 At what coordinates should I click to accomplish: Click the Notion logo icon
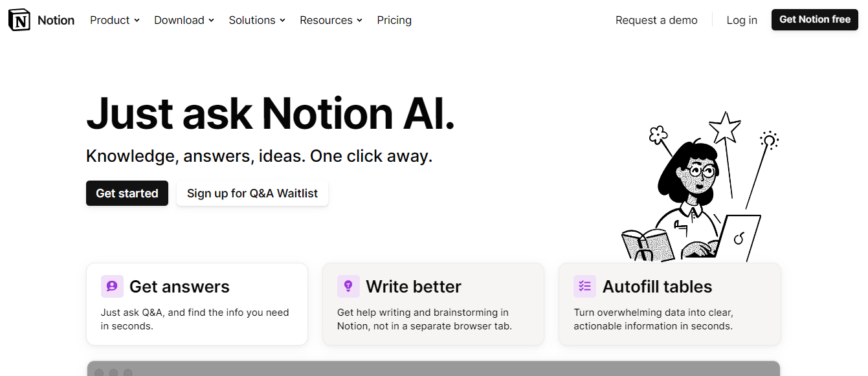point(19,20)
